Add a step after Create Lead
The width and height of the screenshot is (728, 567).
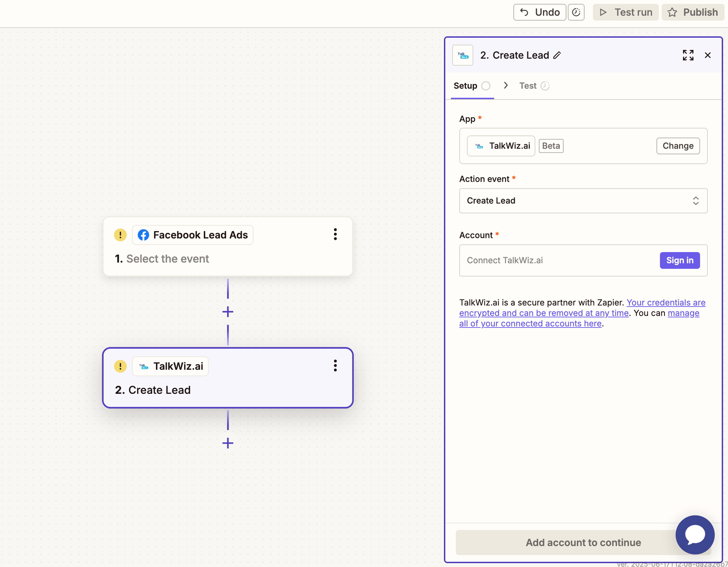pyautogui.click(x=228, y=443)
